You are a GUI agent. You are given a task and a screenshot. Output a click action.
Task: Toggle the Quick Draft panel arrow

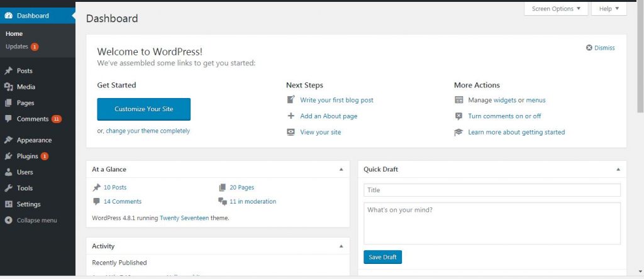click(618, 170)
